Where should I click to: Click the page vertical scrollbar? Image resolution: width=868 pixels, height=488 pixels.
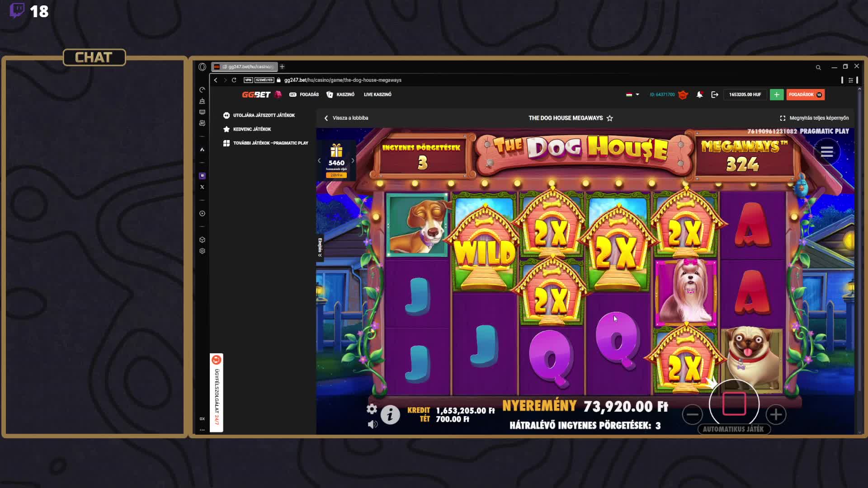coord(859,239)
